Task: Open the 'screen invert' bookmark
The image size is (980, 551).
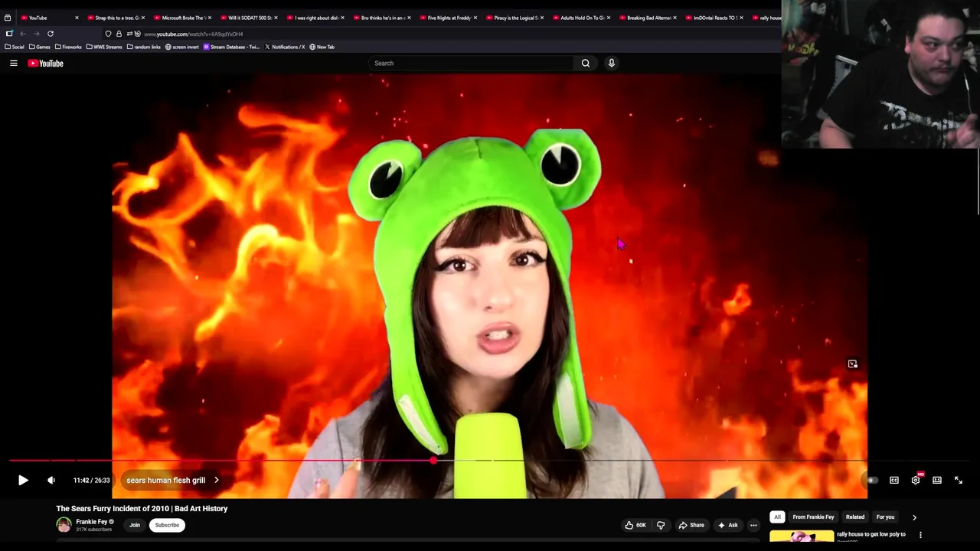Action: click(x=182, y=47)
